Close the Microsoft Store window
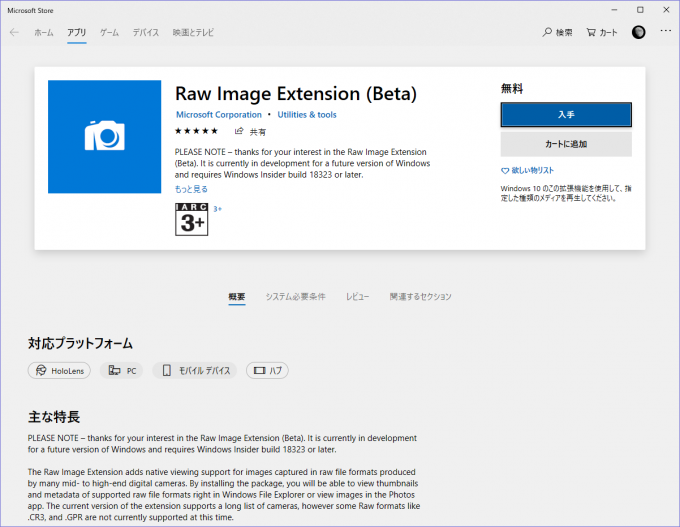This screenshot has width=680, height=527. click(x=666, y=10)
